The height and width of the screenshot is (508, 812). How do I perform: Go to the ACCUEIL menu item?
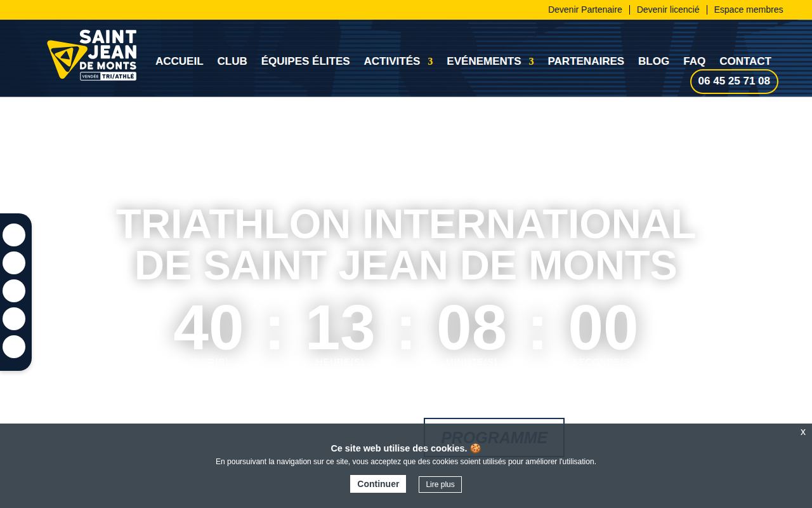pyautogui.click(x=180, y=62)
